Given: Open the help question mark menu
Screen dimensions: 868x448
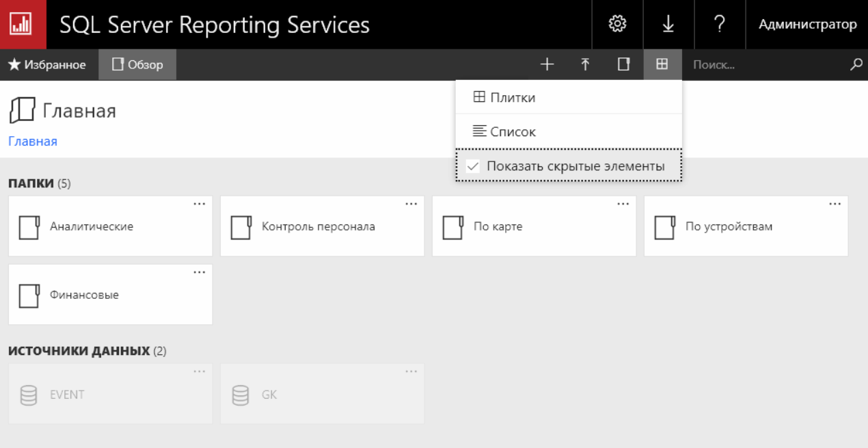Looking at the screenshot, I should pyautogui.click(x=719, y=25).
